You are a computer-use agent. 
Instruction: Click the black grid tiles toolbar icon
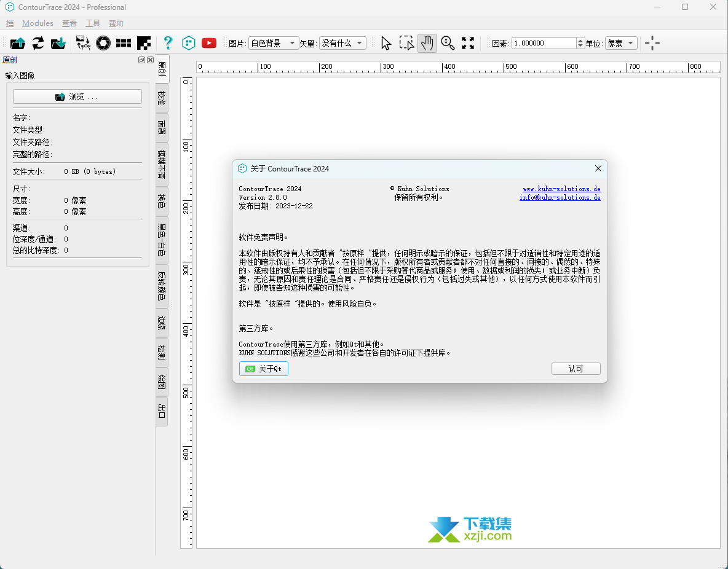[x=124, y=43]
